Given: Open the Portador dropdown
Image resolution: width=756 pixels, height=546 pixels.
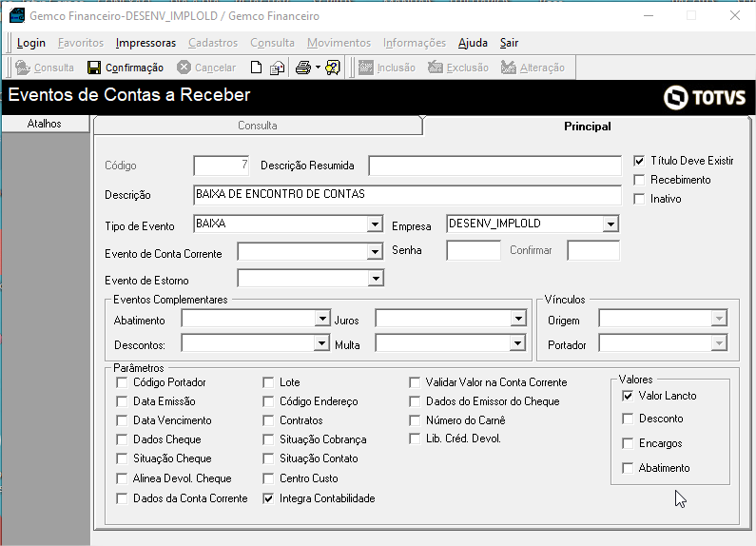Looking at the screenshot, I should (719, 343).
